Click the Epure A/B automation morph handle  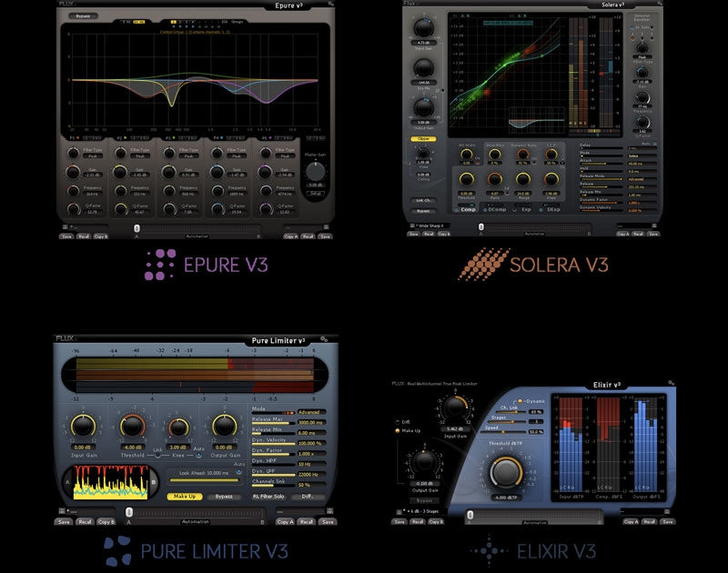[136, 228]
